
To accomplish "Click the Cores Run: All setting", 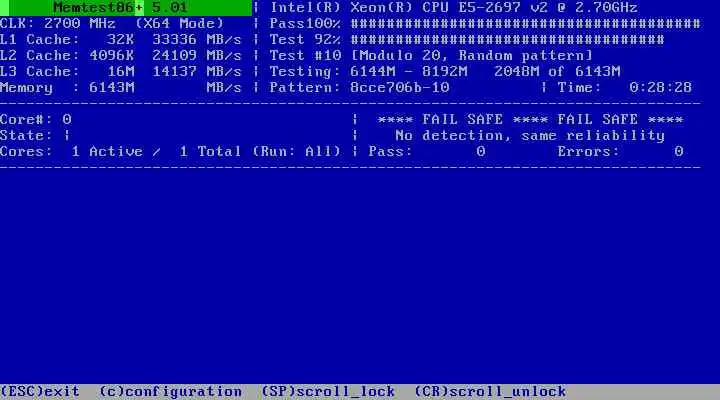I will point(297,152).
